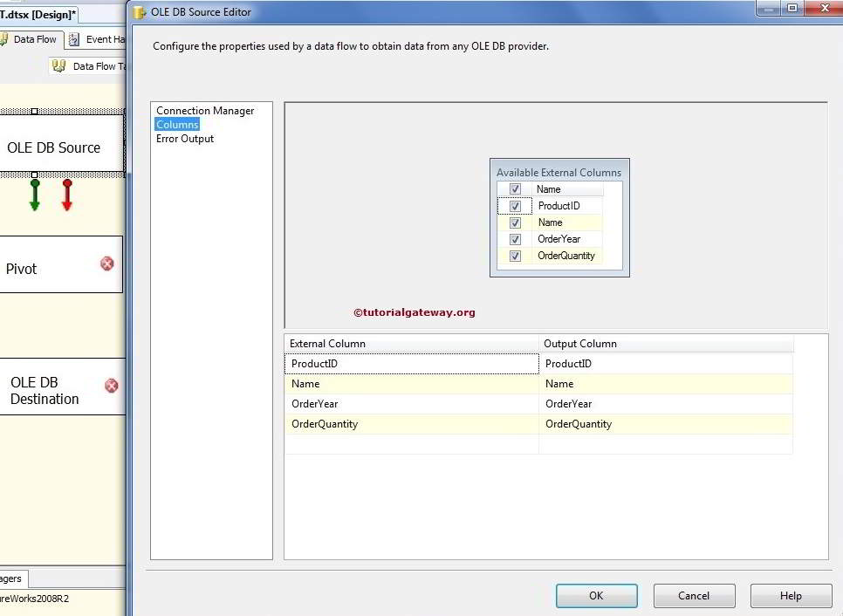
Task: Click the OK button to confirm
Action: 596,595
